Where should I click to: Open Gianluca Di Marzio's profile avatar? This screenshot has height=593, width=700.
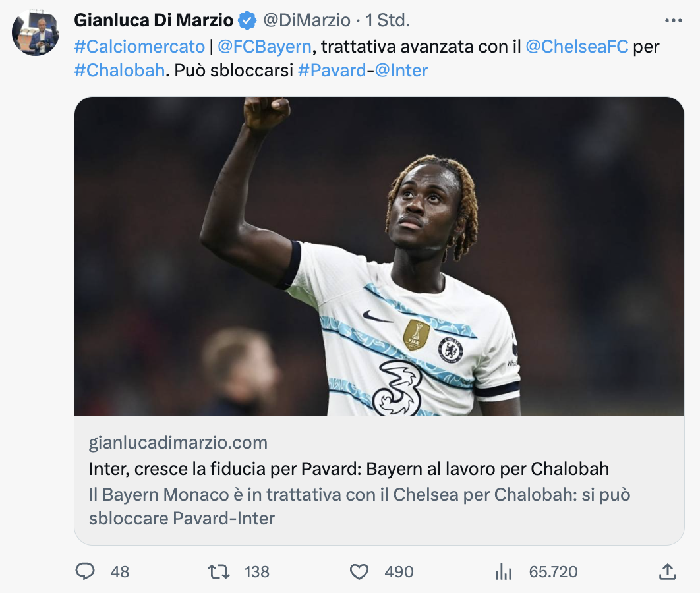pos(36,32)
